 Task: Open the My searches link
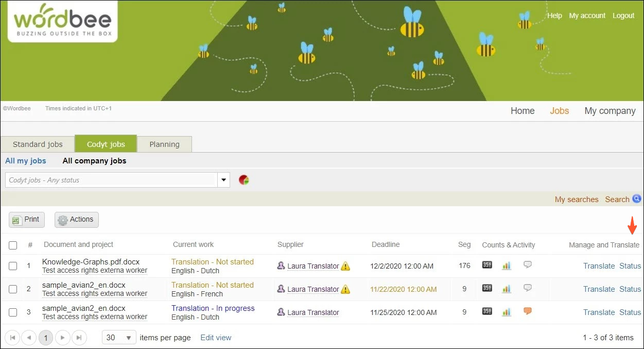click(576, 200)
